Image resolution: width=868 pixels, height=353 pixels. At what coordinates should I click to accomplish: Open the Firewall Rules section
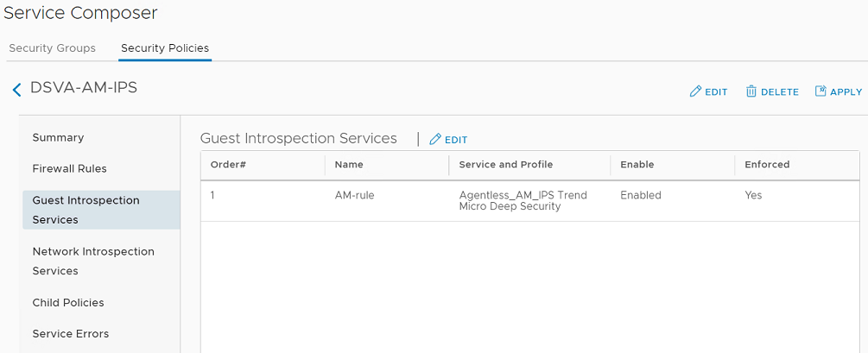pos(69,168)
